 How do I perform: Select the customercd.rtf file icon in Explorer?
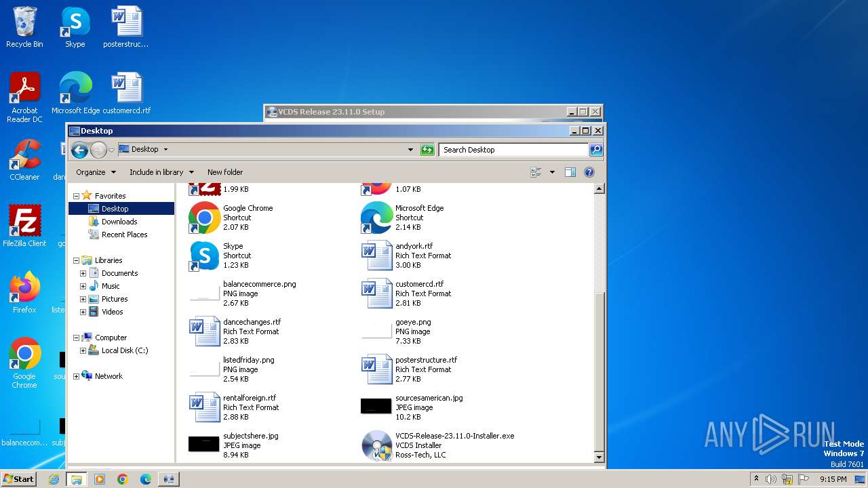pos(376,293)
